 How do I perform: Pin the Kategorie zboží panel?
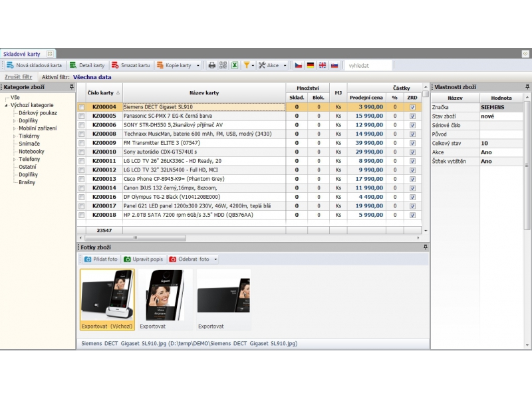(x=71, y=87)
